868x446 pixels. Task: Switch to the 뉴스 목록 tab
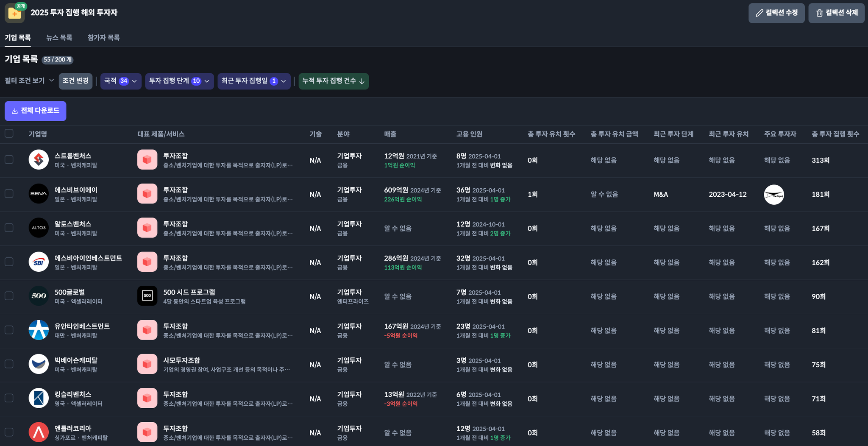pos(59,38)
